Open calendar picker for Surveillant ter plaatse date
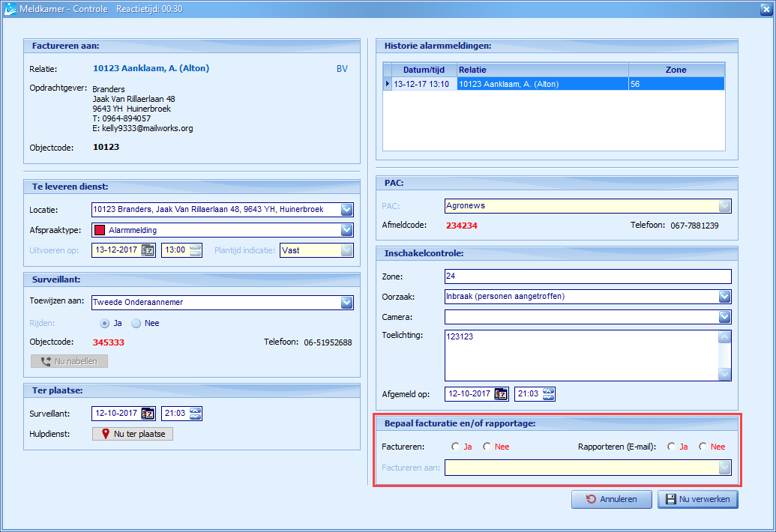The width and height of the screenshot is (776, 532). (x=148, y=414)
